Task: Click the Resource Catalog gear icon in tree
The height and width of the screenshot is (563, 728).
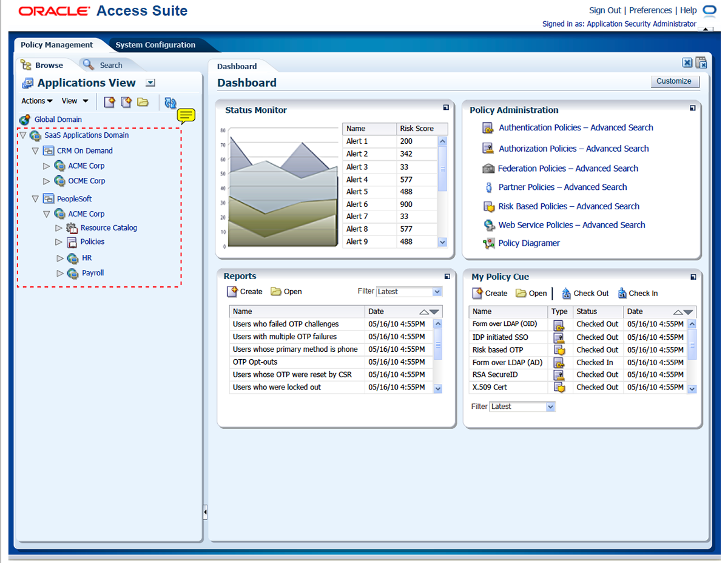Action: tap(72, 228)
